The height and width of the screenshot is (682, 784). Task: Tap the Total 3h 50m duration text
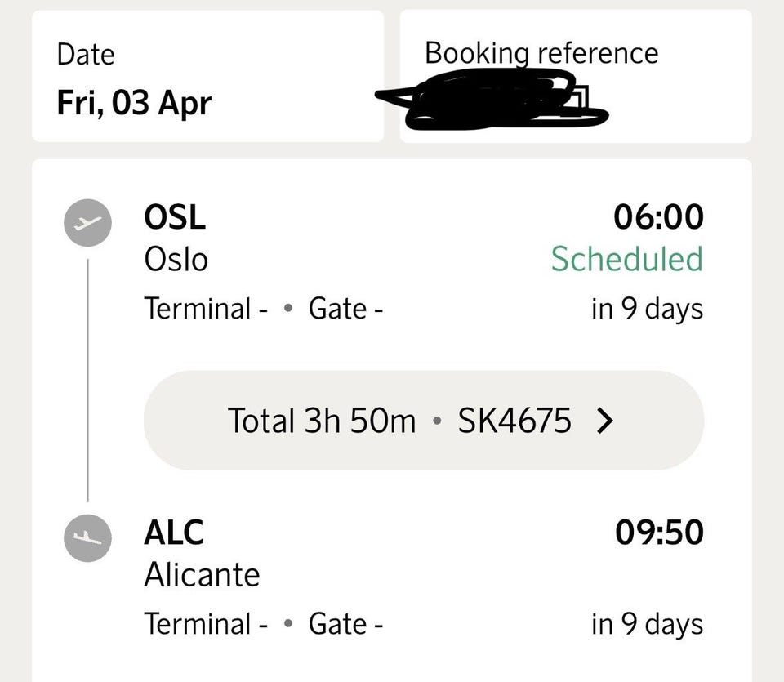[x=322, y=421]
